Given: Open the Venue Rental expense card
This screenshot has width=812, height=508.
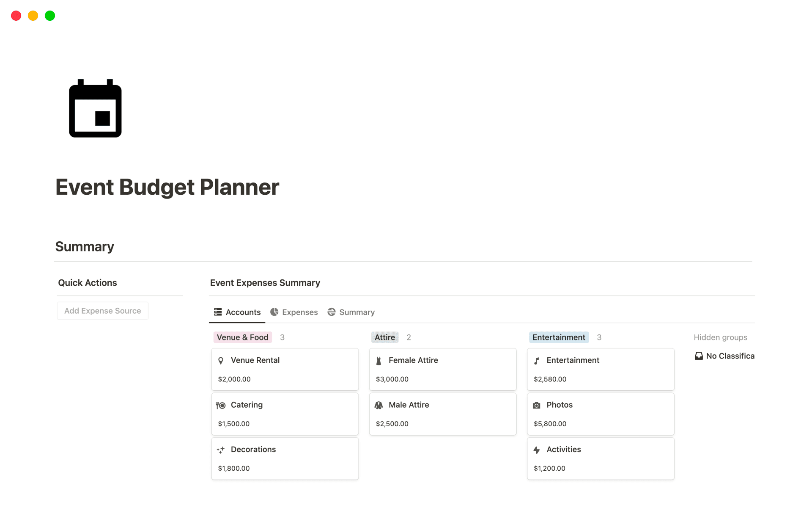Looking at the screenshot, I should click(285, 369).
